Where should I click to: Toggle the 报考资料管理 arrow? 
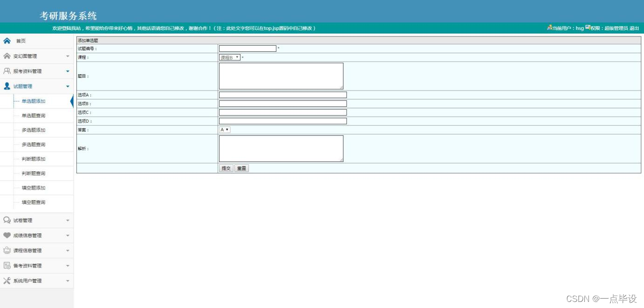(68, 71)
